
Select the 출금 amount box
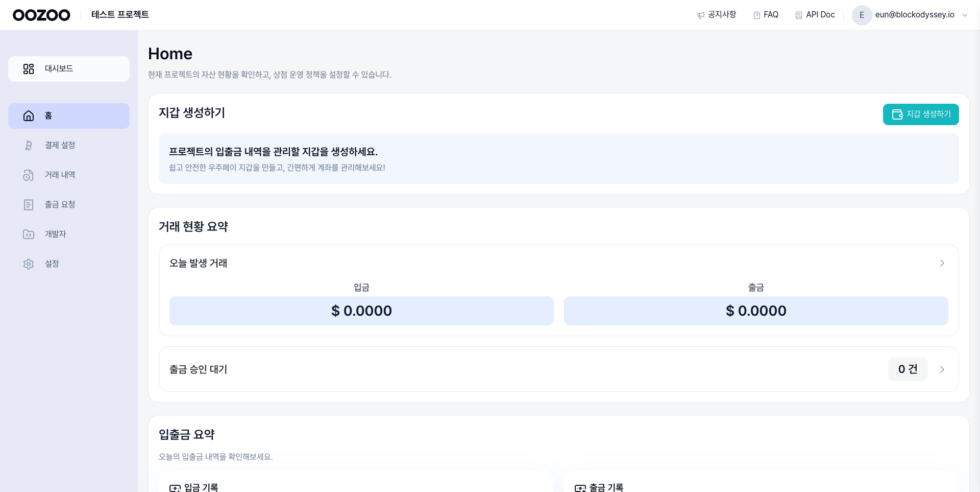[x=756, y=311]
